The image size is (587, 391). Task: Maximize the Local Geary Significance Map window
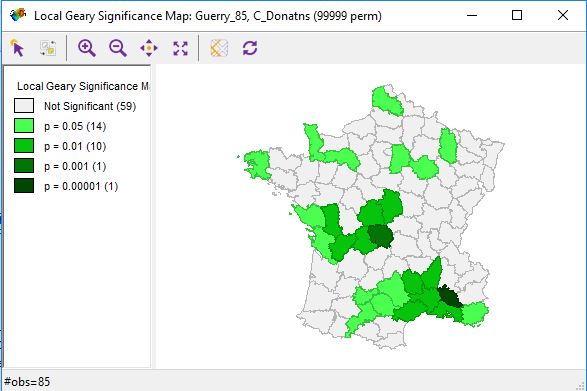[517, 15]
